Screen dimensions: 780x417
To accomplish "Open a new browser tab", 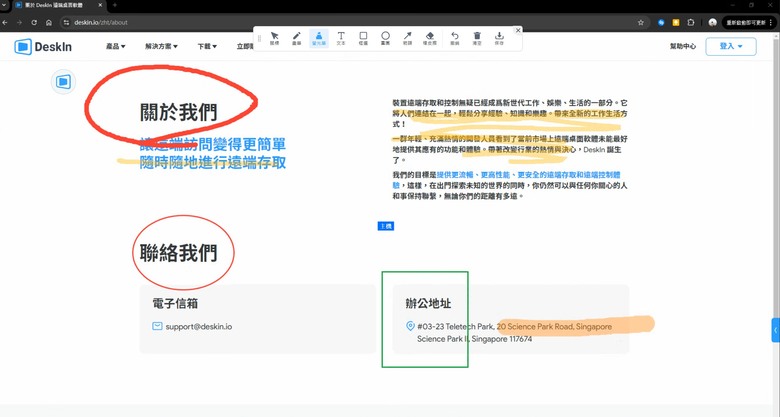I will coord(115,5).
